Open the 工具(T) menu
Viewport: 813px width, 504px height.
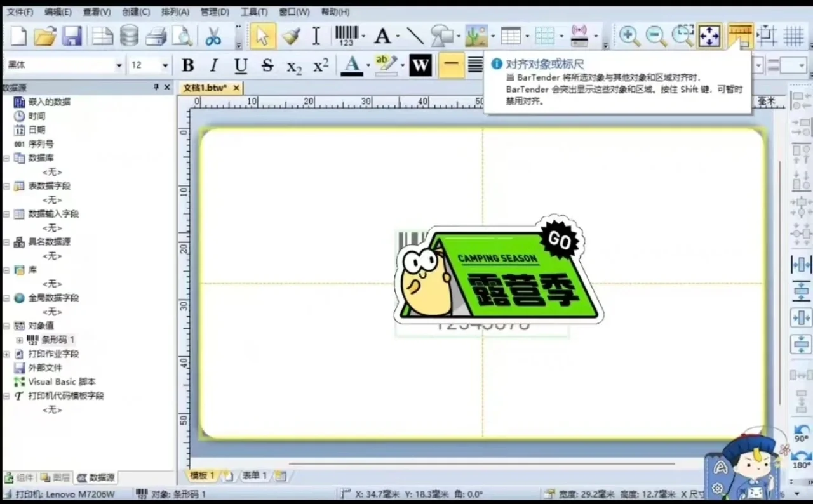254,12
